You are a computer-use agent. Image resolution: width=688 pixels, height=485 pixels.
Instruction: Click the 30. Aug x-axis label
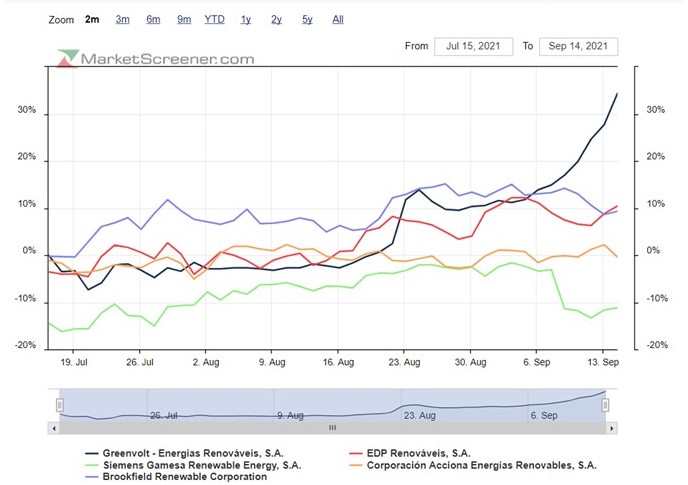(x=470, y=363)
